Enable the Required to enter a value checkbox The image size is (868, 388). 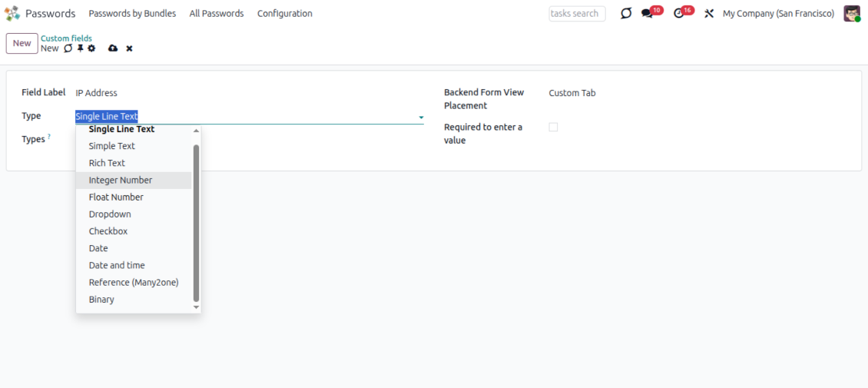click(553, 128)
